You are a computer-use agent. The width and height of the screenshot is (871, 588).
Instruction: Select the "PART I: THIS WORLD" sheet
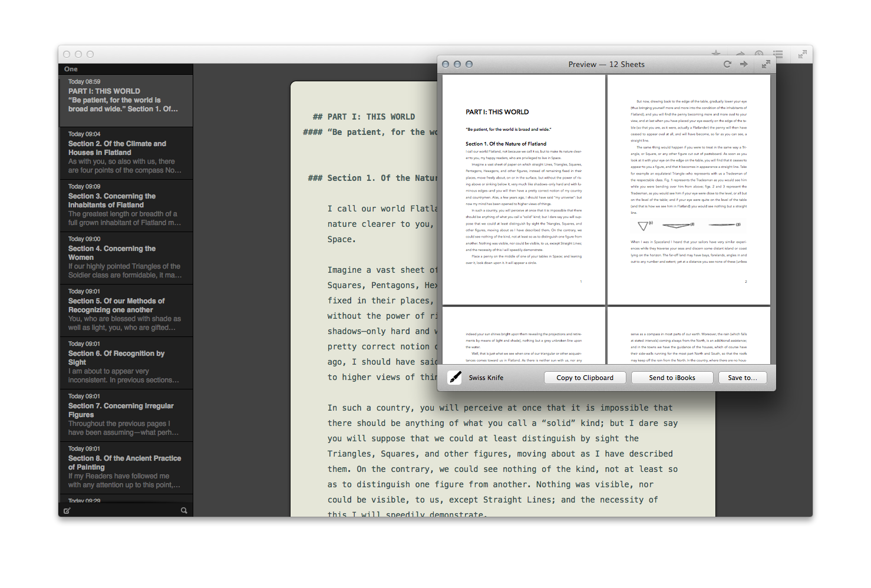[126, 100]
